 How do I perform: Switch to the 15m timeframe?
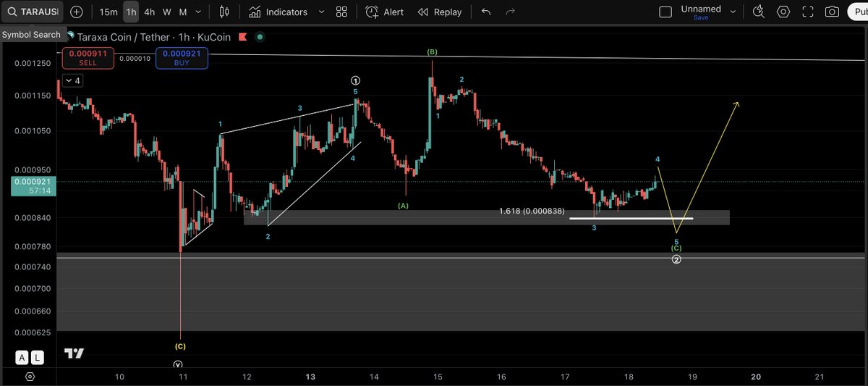(109, 12)
